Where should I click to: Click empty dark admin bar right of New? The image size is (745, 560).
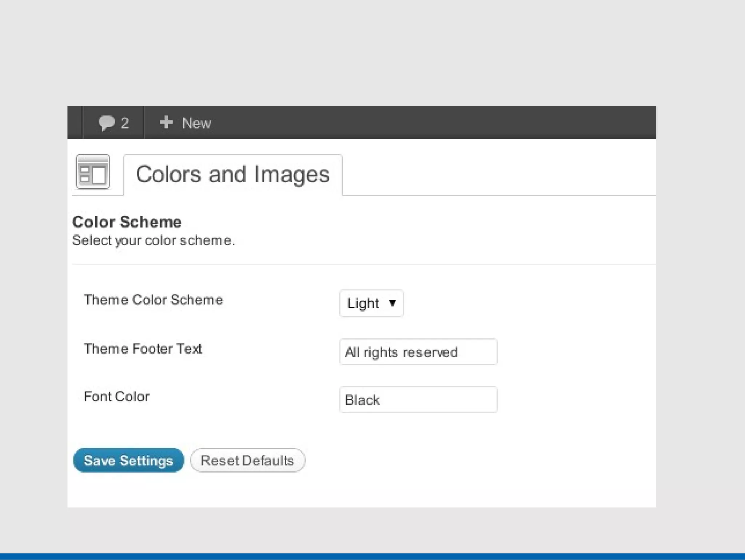(x=437, y=123)
